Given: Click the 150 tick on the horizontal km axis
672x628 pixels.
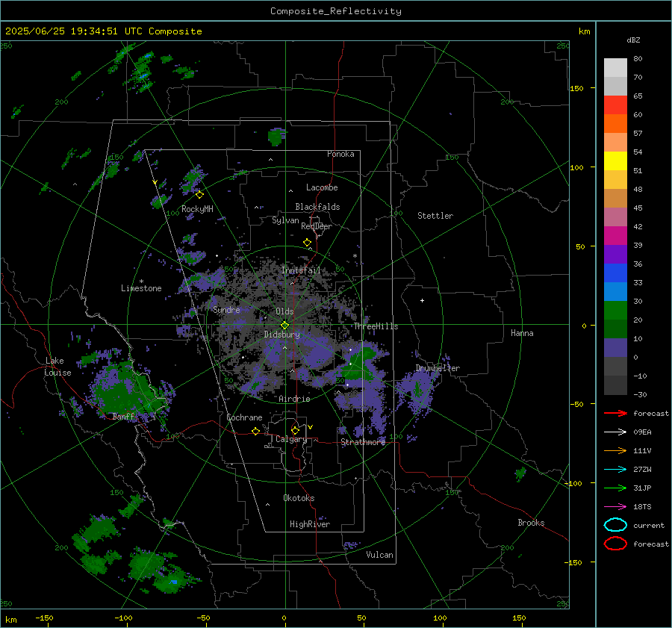Looking at the screenshot, I should point(519,618).
